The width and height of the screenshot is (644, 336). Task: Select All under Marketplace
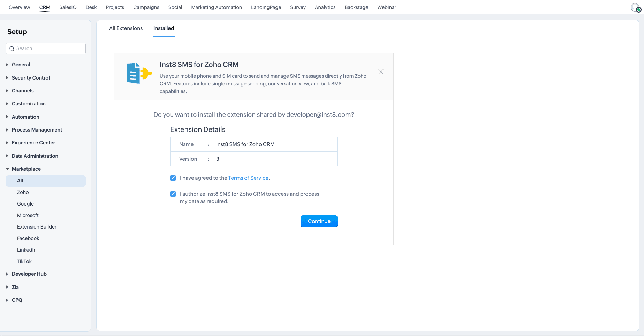coord(46,181)
